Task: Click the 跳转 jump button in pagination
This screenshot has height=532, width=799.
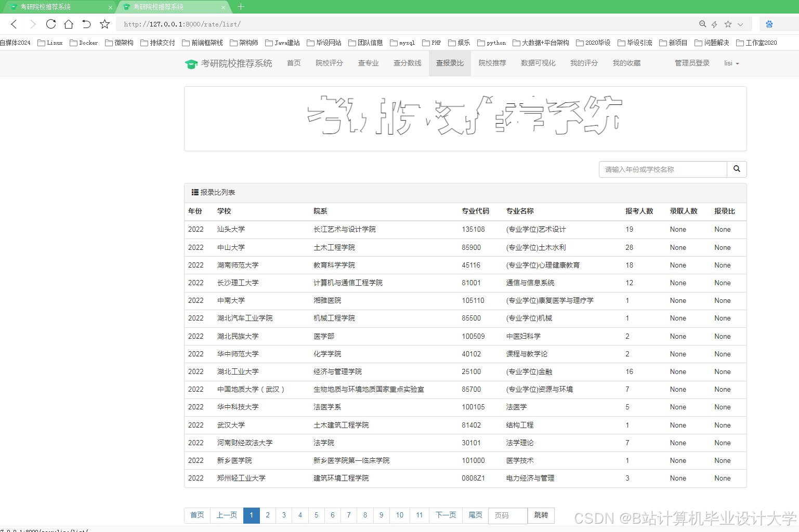Action: (x=541, y=515)
